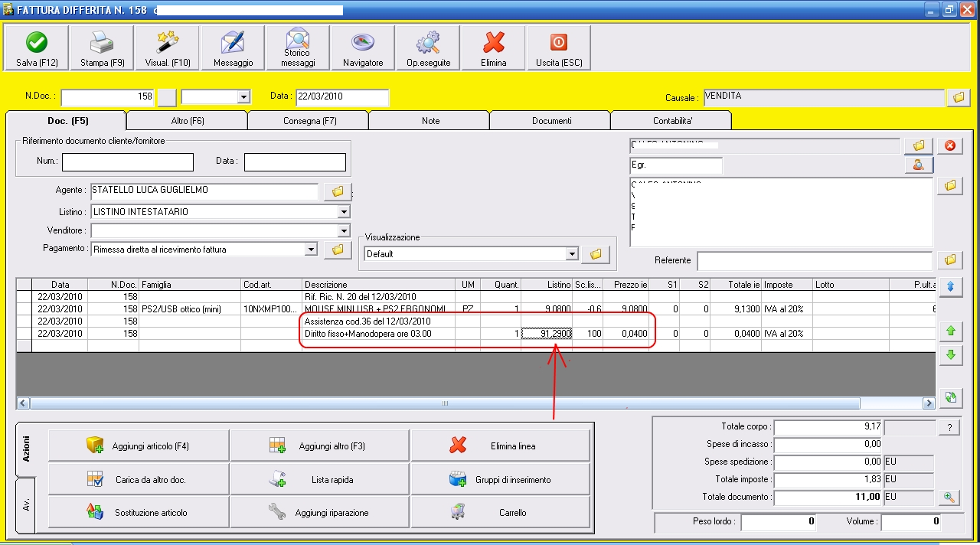Click cell 'Diritto fisso+Manodopera ore 03.00'

coord(379,334)
